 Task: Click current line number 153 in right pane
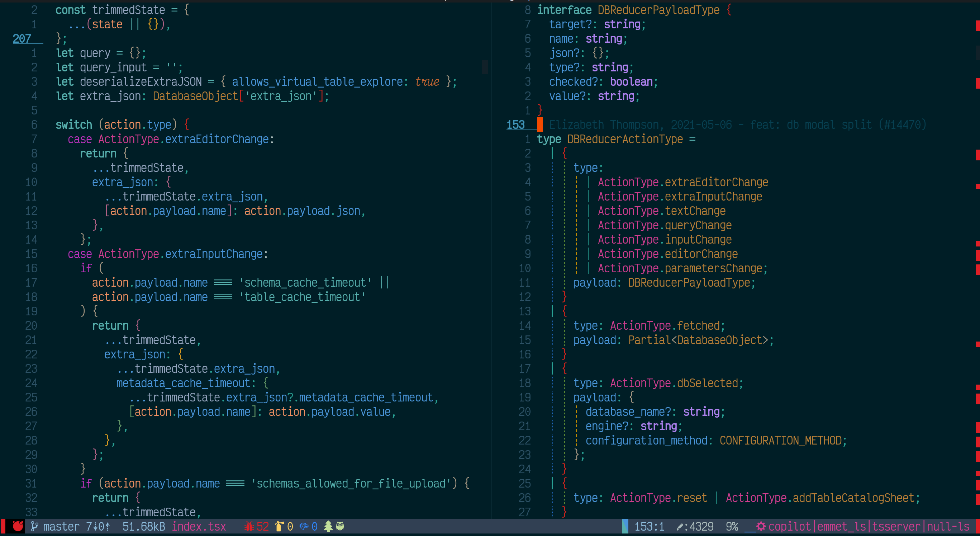point(515,125)
